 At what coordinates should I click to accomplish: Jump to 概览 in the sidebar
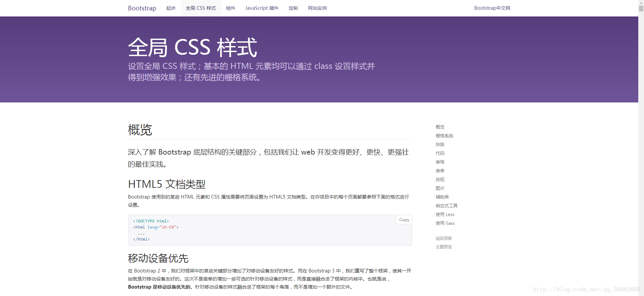click(440, 127)
